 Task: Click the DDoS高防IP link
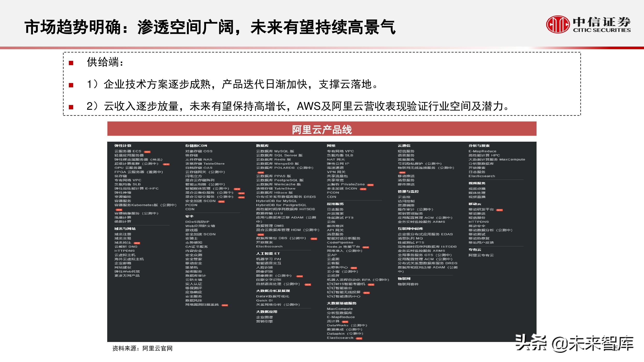point(197,222)
